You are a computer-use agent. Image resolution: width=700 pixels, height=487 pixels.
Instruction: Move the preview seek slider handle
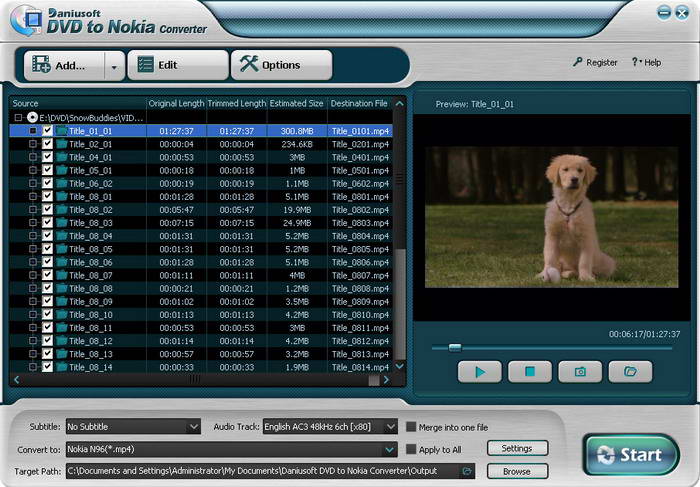click(455, 348)
